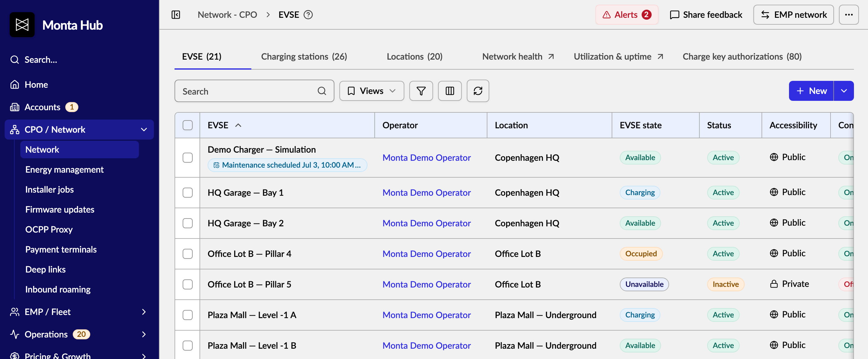
Task: Click the New button
Action: point(811,91)
